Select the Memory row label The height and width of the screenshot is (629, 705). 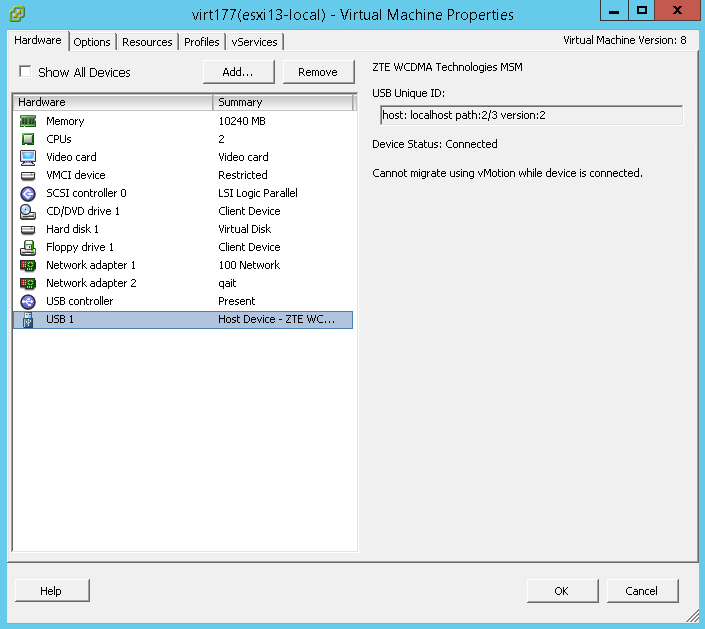click(x=65, y=121)
